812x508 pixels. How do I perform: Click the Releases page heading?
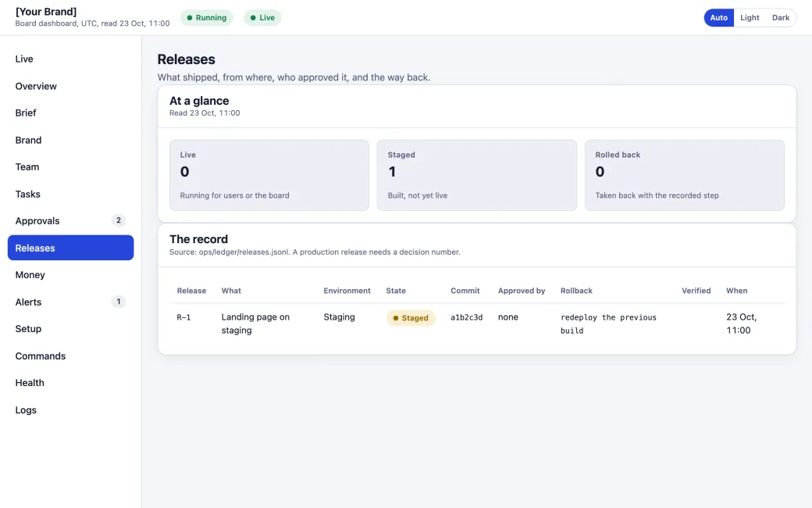187,59
